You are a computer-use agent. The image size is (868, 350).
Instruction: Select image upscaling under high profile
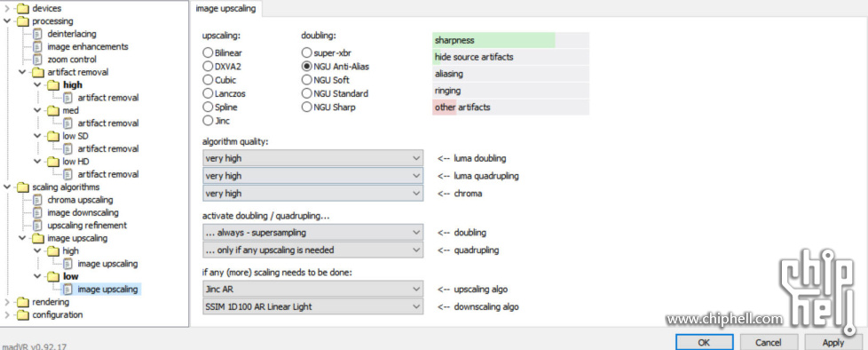pos(107,264)
